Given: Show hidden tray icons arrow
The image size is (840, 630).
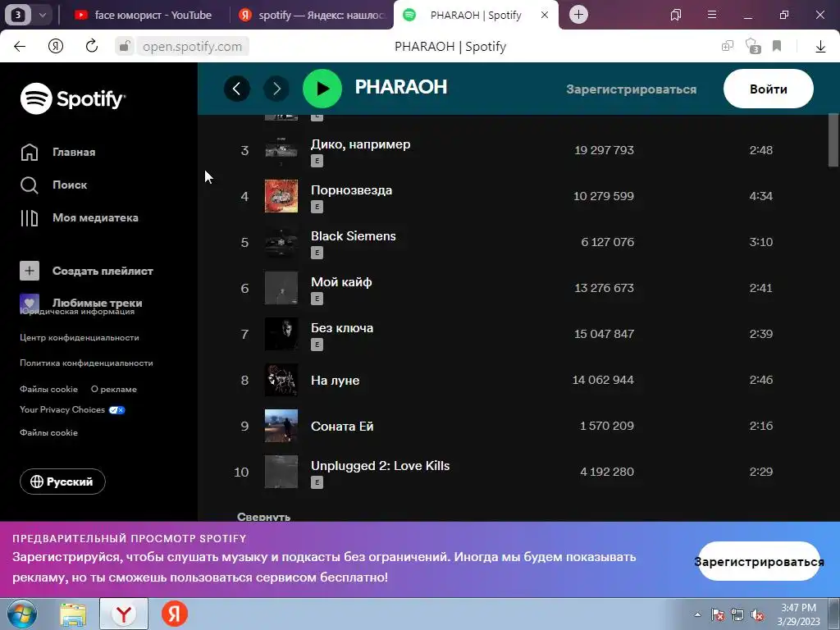Looking at the screenshot, I should 697,614.
